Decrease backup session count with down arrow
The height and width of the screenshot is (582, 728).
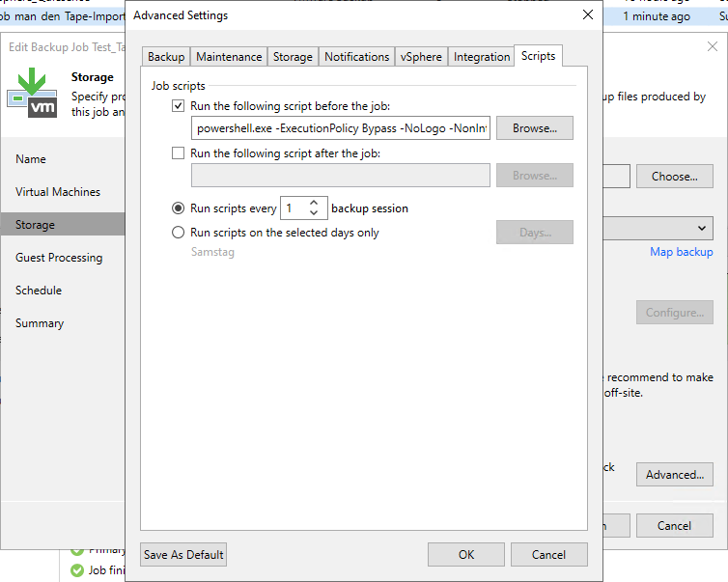[x=314, y=213]
